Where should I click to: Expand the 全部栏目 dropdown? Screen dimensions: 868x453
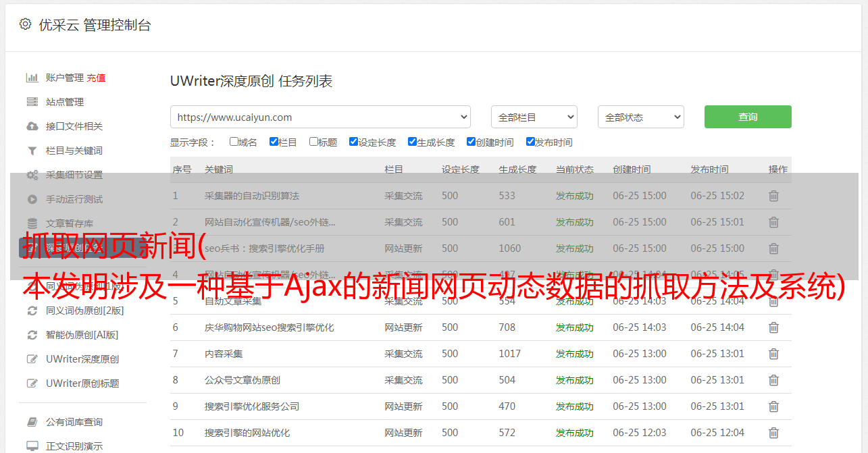coord(534,117)
